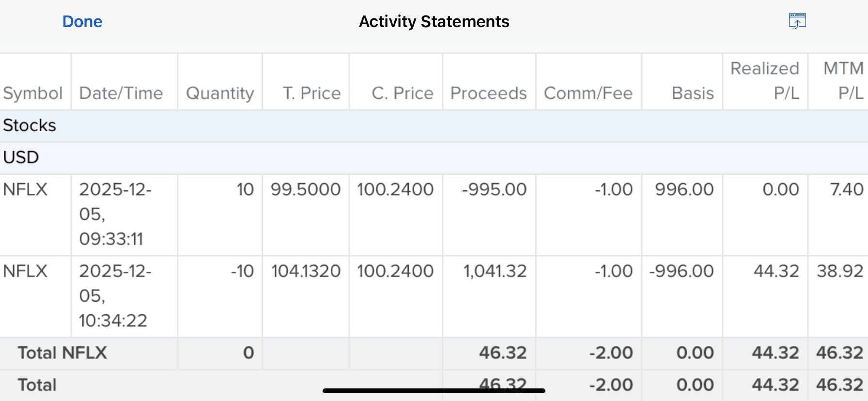The height and width of the screenshot is (401, 868).
Task: Select the 1,041.32 proceeds cell
Action: 495,271
